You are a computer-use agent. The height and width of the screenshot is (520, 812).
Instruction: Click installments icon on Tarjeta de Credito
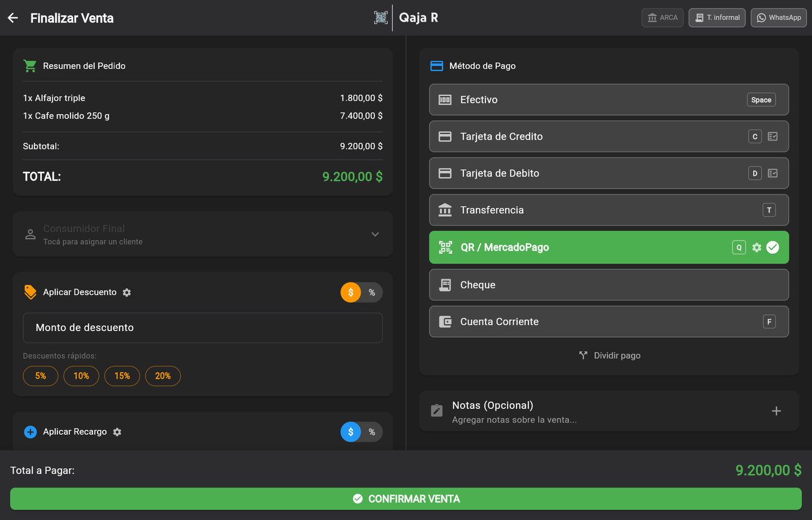coord(773,136)
